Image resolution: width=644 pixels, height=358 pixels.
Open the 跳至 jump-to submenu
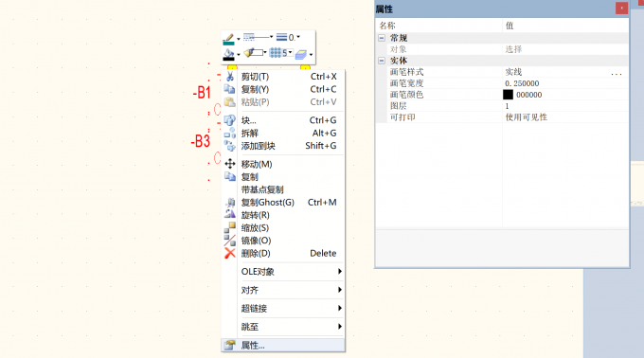point(283,327)
